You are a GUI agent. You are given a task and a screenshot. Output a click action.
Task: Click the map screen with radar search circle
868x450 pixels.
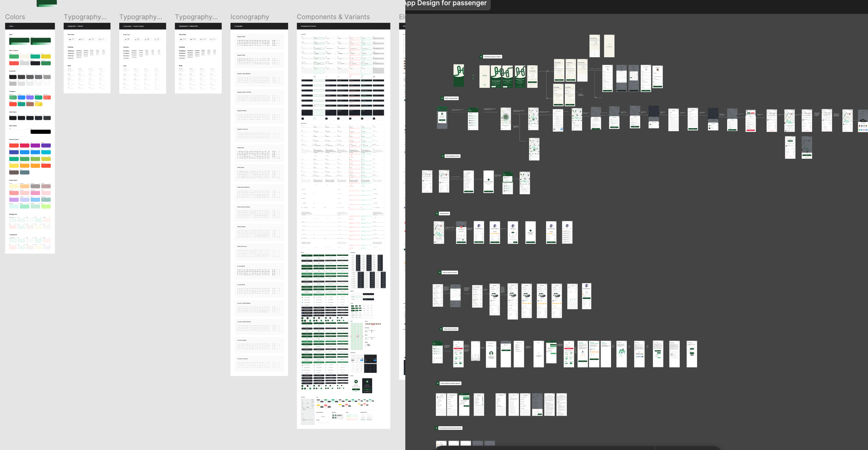[505, 119]
